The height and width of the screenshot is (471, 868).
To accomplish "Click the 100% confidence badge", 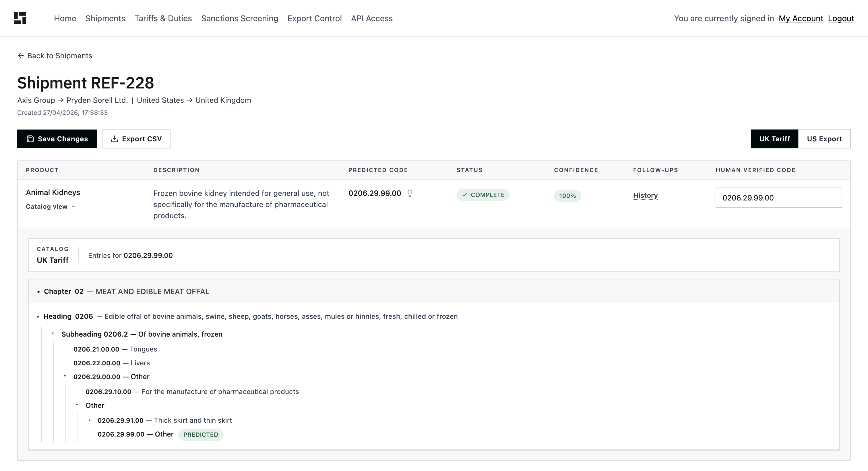I will point(567,196).
